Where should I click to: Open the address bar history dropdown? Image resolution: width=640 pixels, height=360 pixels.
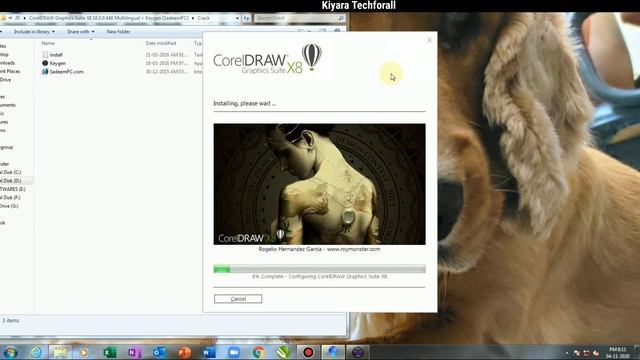(237, 18)
